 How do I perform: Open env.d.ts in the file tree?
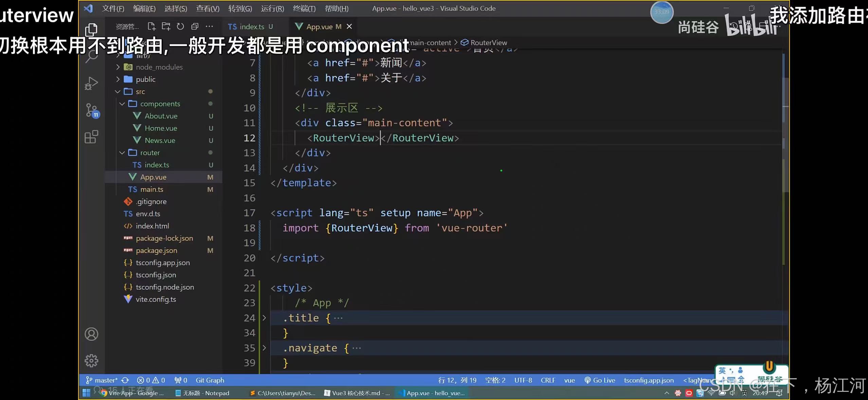coord(164,214)
